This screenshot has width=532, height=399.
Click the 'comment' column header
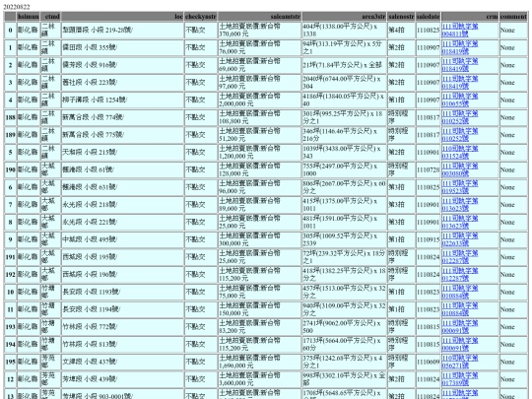[513, 17]
